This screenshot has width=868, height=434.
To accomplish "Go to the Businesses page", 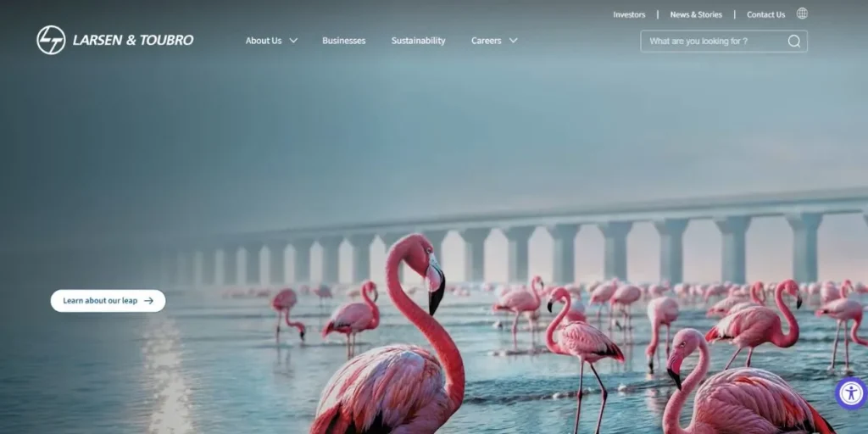I will (x=343, y=41).
